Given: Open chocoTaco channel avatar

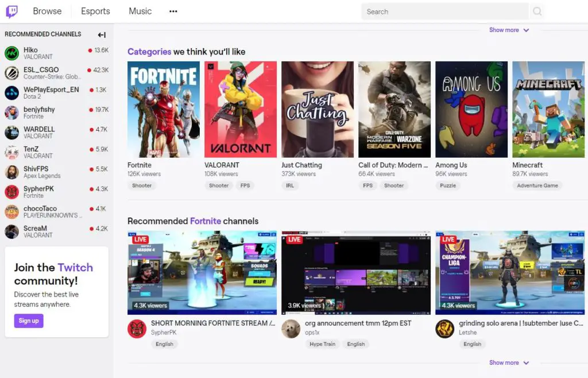Looking at the screenshot, I should [x=11, y=212].
